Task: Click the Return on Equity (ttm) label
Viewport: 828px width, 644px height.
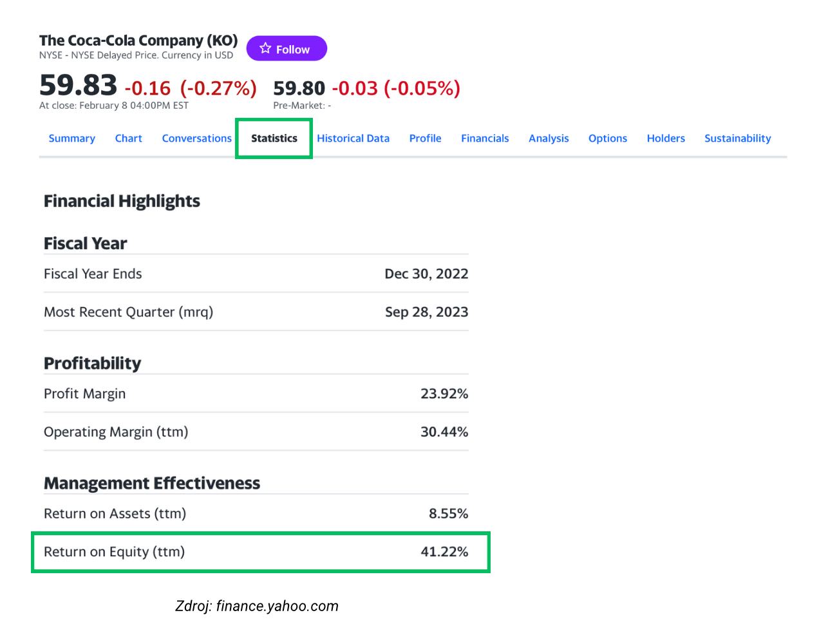Action: click(x=115, y=552)
